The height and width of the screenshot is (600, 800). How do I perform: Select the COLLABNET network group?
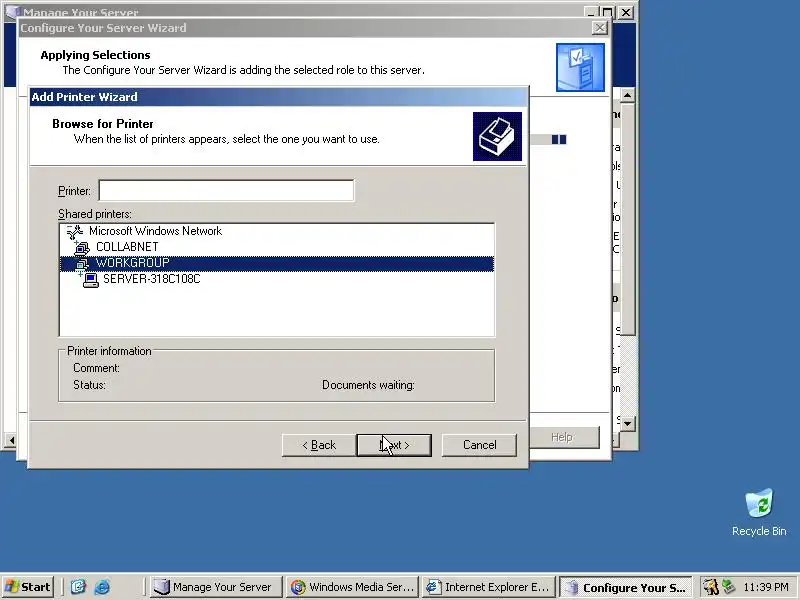click(x=127, y=247)
